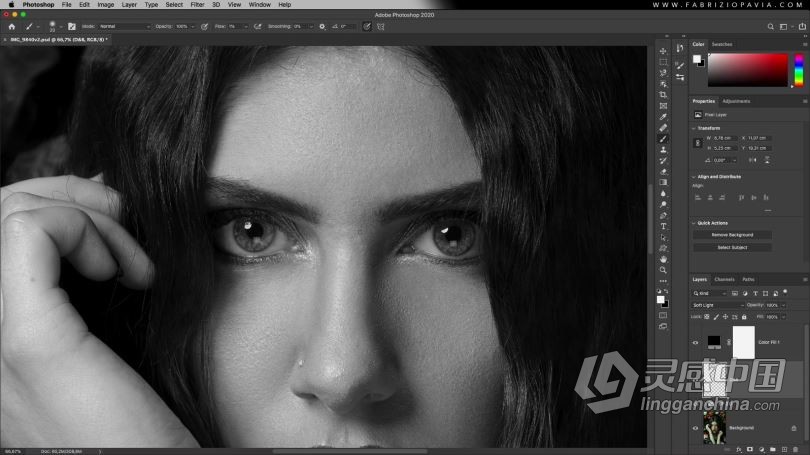Enable airbrush-style build-up icon
This screenshot has width=810, height=455.
tap(257, 26)
